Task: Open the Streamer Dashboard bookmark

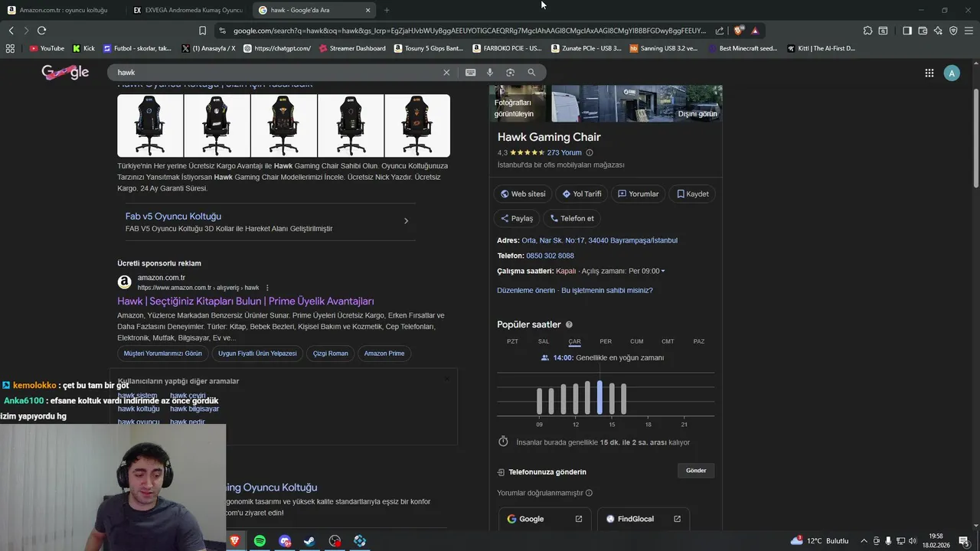Action: tap(352, 48)
